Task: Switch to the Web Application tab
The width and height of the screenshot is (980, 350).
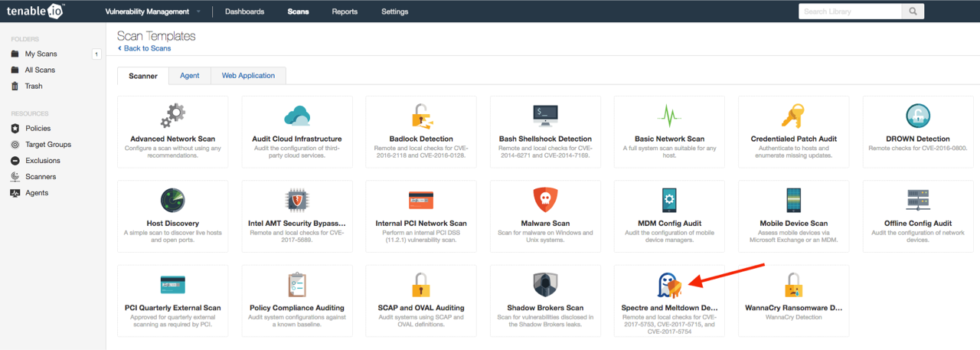Action: [248, 76]
